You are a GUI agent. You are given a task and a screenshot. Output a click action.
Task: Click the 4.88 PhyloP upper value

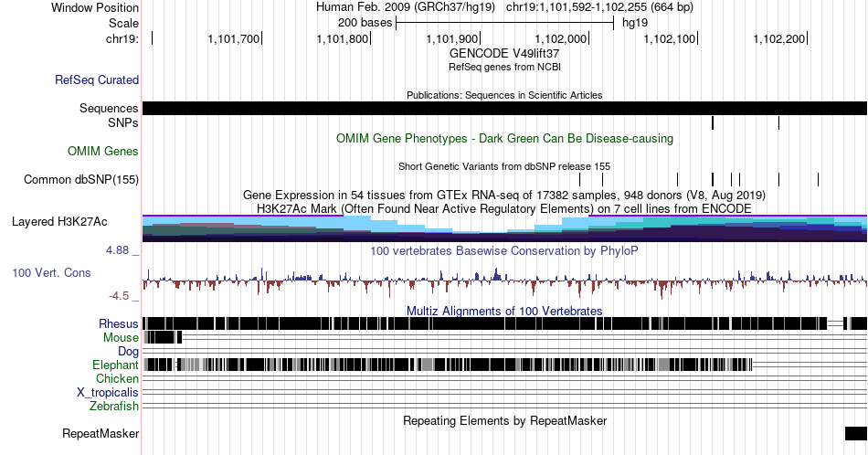coord(117,250)
